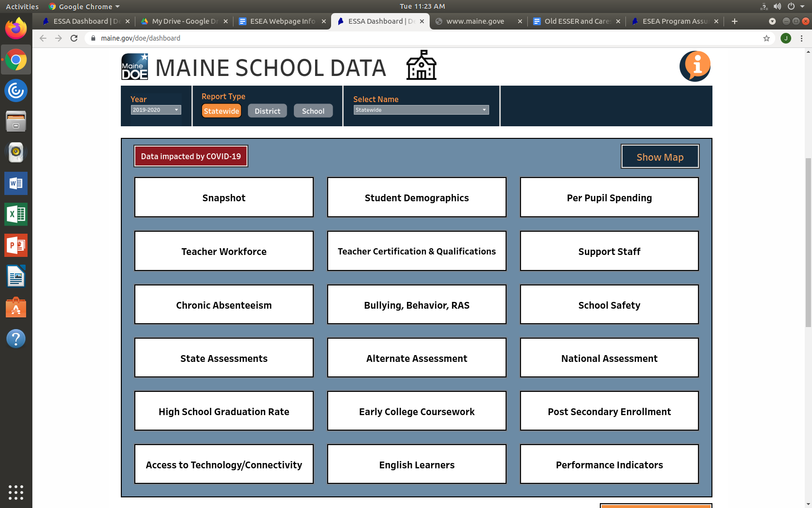The width and height of the screenshot is (812, 508).
Task: Click the orange info bubble icon
Action: [x=695, y=66]
